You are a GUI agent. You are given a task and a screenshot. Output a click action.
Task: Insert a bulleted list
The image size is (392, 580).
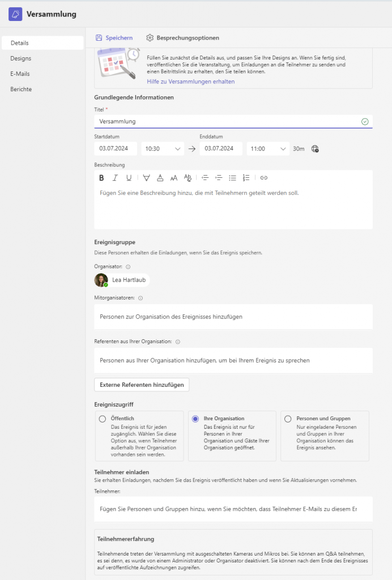(x=232, y=178)
